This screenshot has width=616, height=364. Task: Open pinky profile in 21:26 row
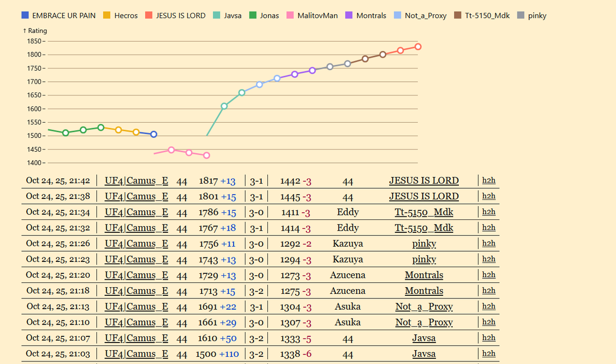[424, 244]
